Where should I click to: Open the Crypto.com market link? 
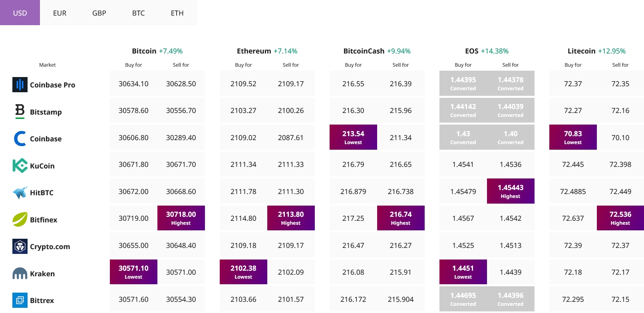pyautogui.click(x=50, y=247)
